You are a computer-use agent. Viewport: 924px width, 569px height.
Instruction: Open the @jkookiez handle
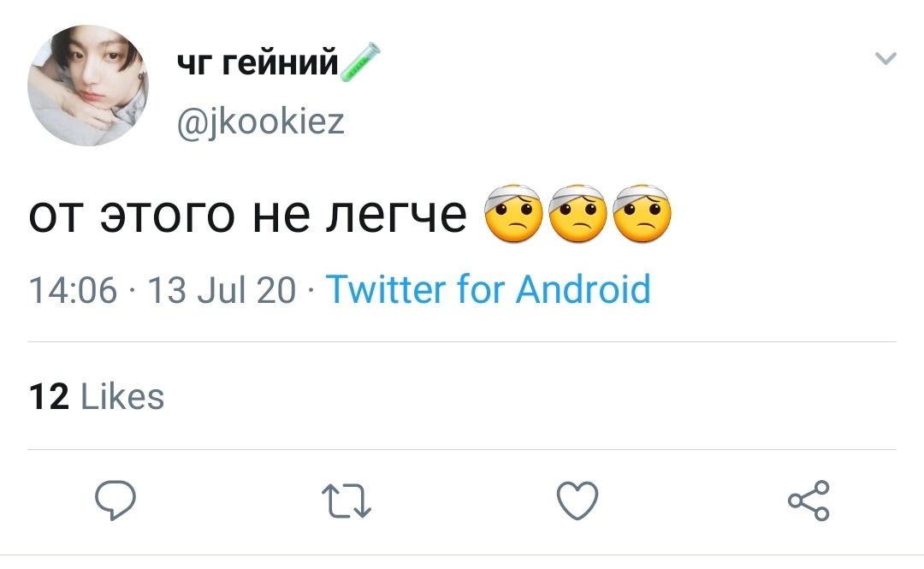tap(260, 122)
